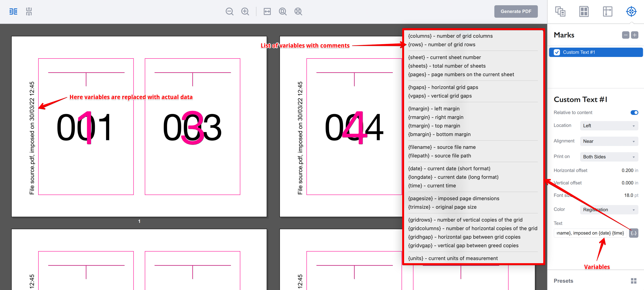644x290 pixels.
Task: Open the page ordering panel icon
Action: 608,11
